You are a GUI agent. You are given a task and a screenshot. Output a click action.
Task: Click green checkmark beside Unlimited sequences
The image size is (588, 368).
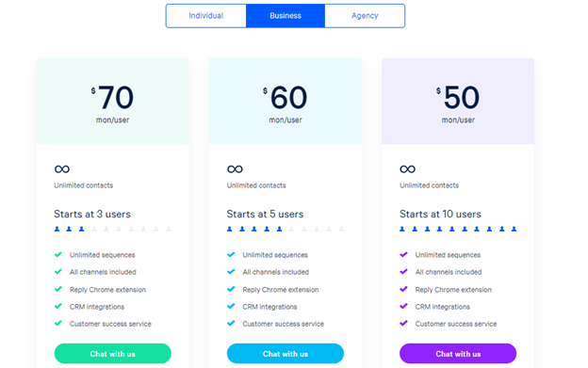[58, 254]
